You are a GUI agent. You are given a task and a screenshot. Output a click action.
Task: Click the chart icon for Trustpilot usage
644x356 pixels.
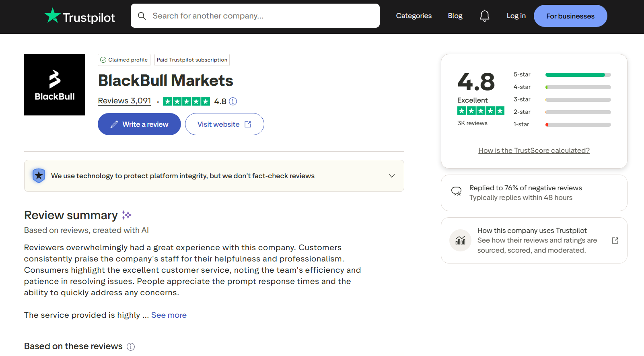[460, 241]
